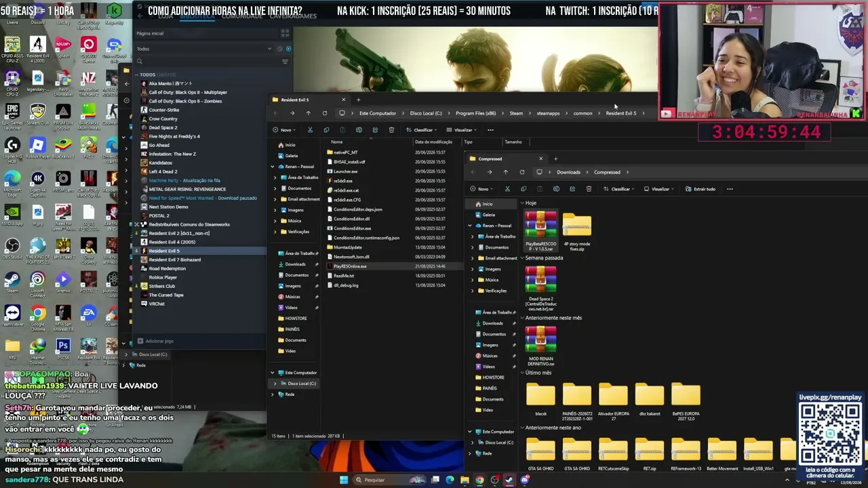This screenshot has height=488, width=868.
Task: Open See more (...) in Resident Evil 5 toolbar
Action: click(x=490, y=130)
